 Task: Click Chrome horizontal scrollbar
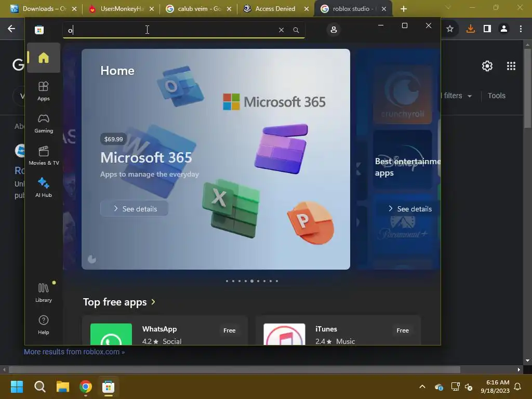pyautogui.click(x=234, y=369)
